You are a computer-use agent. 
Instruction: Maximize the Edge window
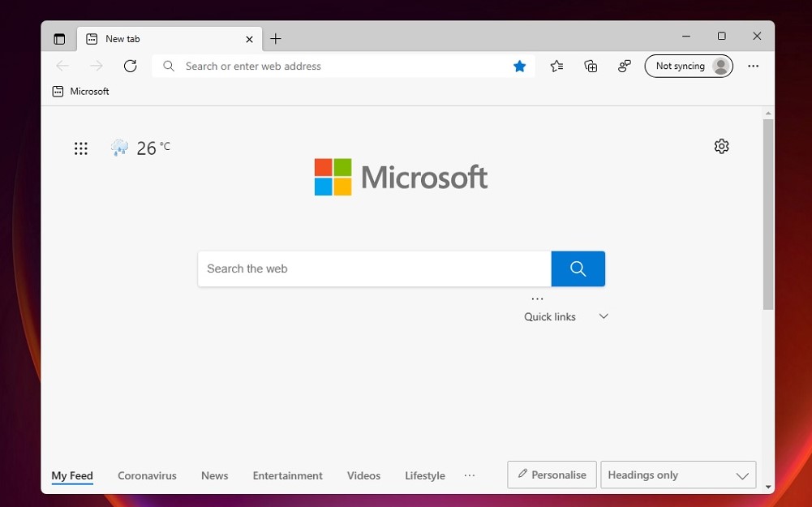721,37
